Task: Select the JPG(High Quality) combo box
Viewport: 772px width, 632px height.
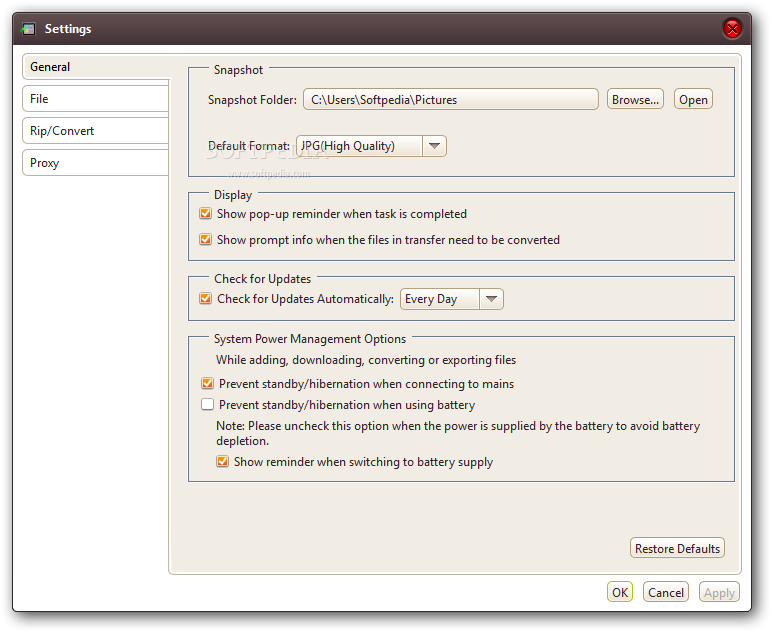Action: [x=371, y=146]
